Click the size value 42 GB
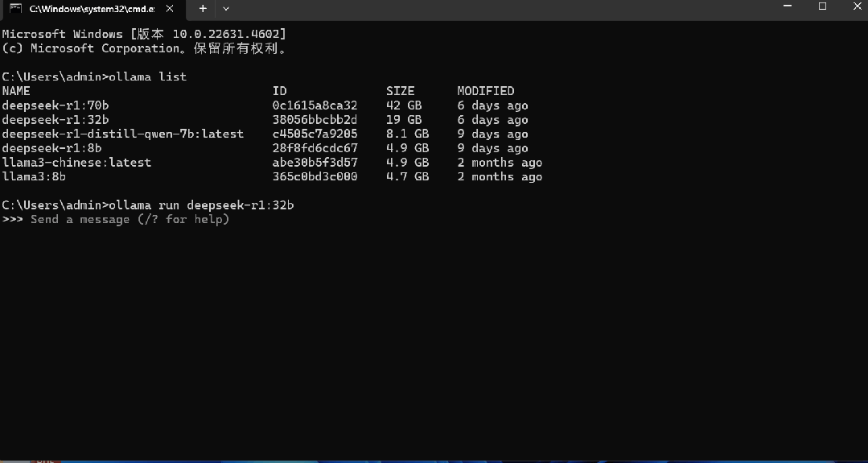Viewport: 868px width, 463px height. click(404, 105)
